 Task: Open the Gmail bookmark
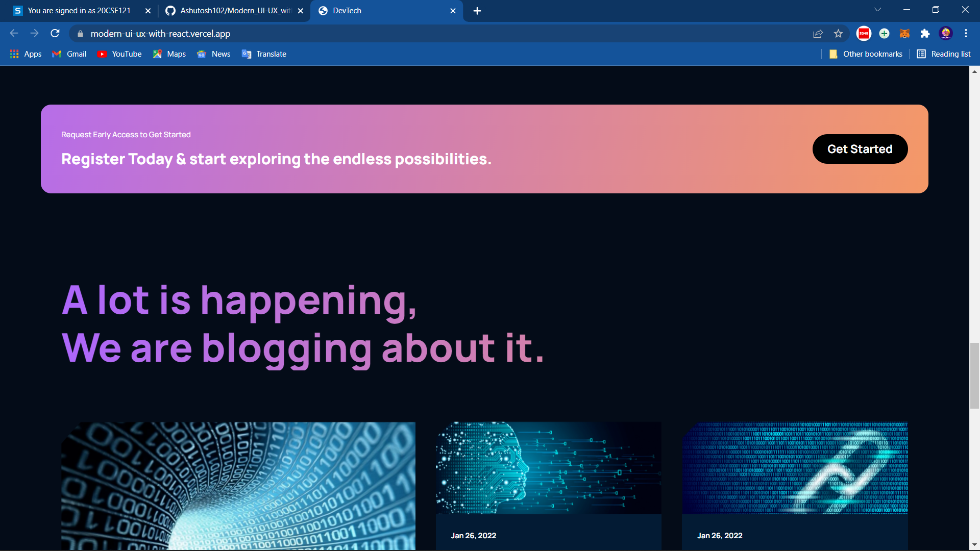pos(69,54)
